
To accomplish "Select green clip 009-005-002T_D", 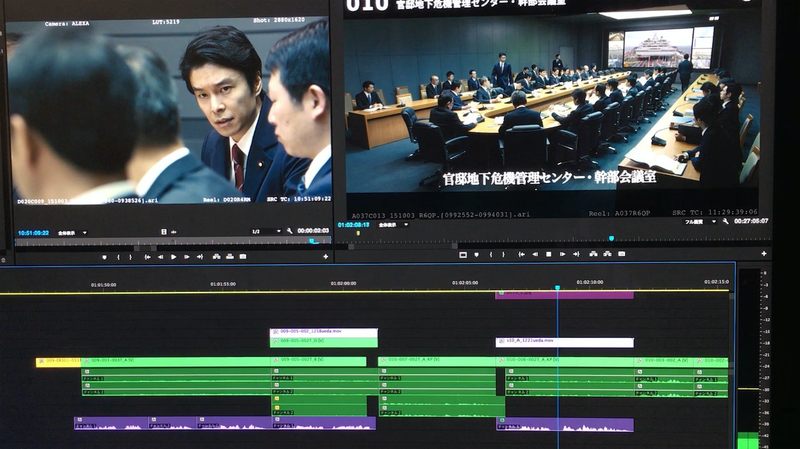I will pyautogui.click(x=323, y=342).
